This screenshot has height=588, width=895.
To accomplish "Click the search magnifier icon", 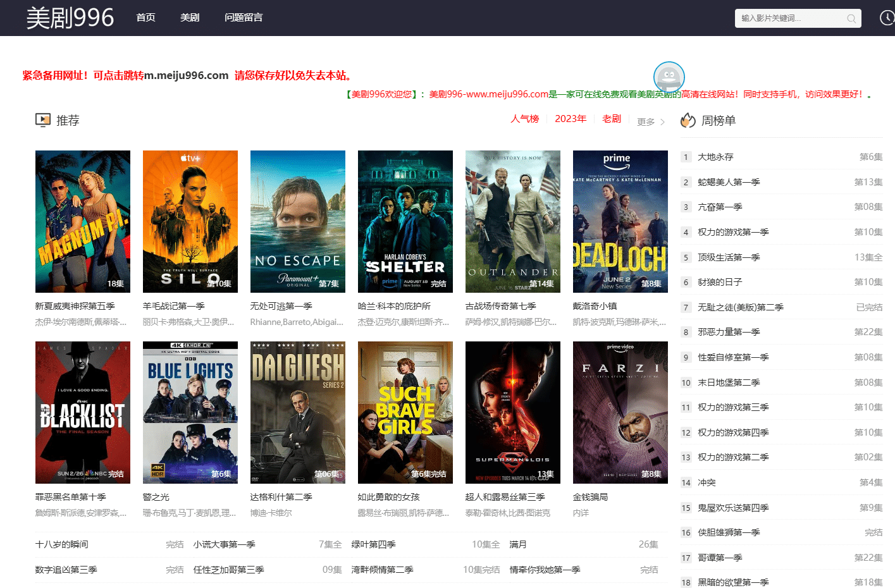I will [x=851, y=19].
